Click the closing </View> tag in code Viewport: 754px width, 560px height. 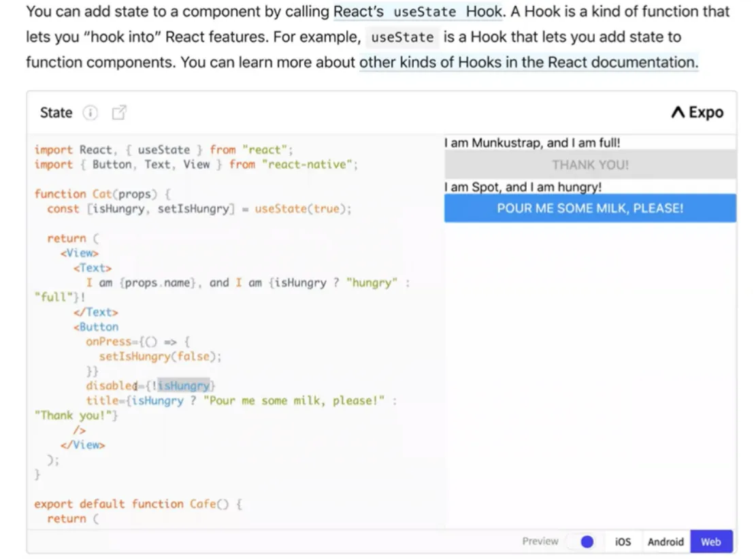83,444
